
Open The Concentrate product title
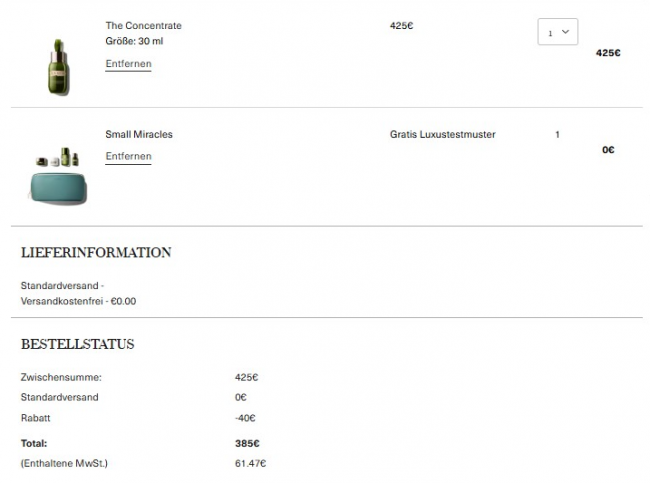click(x=143, y=26)
